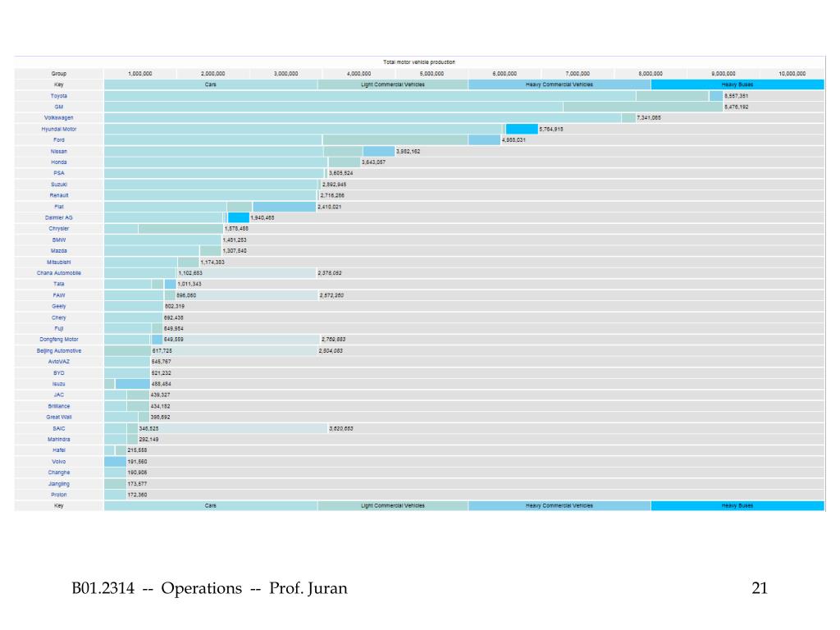Select the Hafei row label

tap(59, 450)
